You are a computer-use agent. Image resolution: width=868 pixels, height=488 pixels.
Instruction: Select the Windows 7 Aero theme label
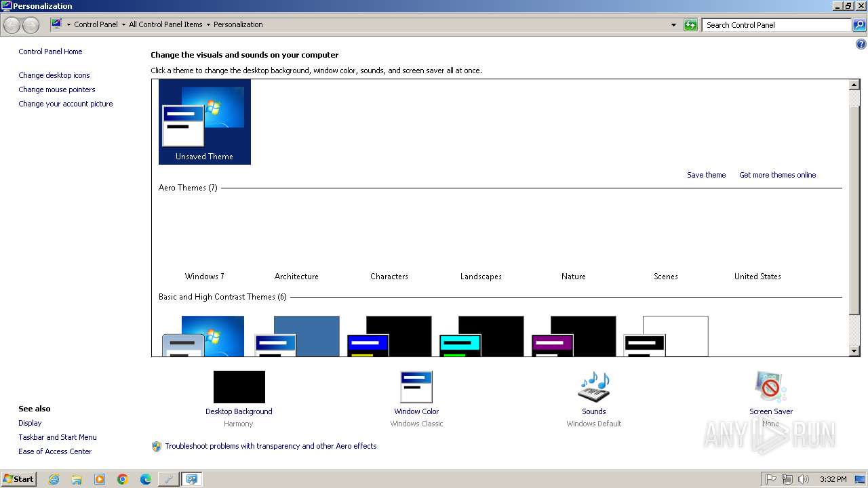pyautogui.click(x=205, y=277)
